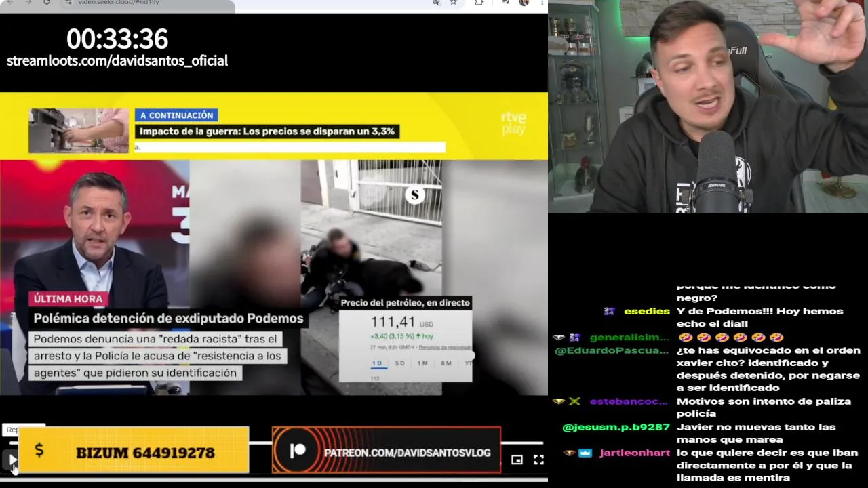Screen dimensions: 868x488
Task: Open the browser extensions puzzle icon
Action: tap(479, 3)
